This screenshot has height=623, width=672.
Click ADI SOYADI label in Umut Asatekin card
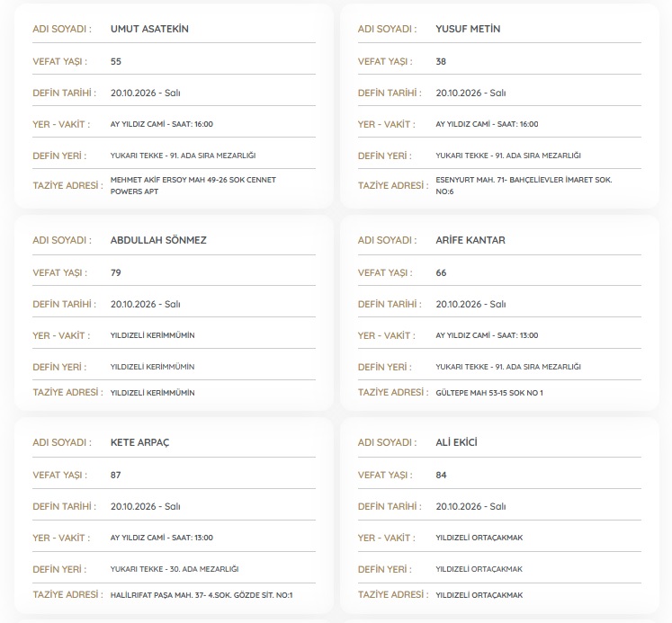pos(62,29)
